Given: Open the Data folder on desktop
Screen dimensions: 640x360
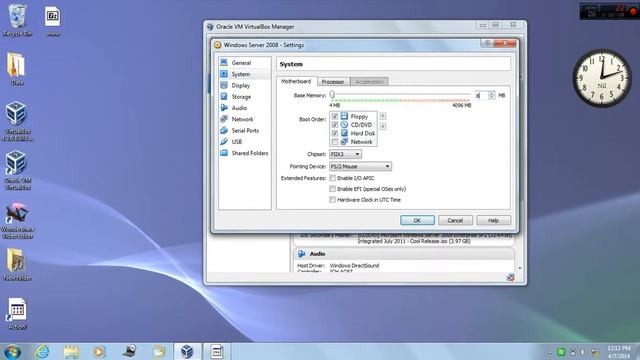Looking at the screenshot, I should [x=17, y=69].
